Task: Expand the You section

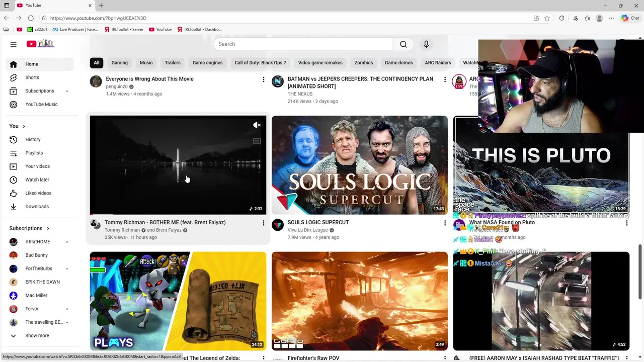Action: point(17,126)
